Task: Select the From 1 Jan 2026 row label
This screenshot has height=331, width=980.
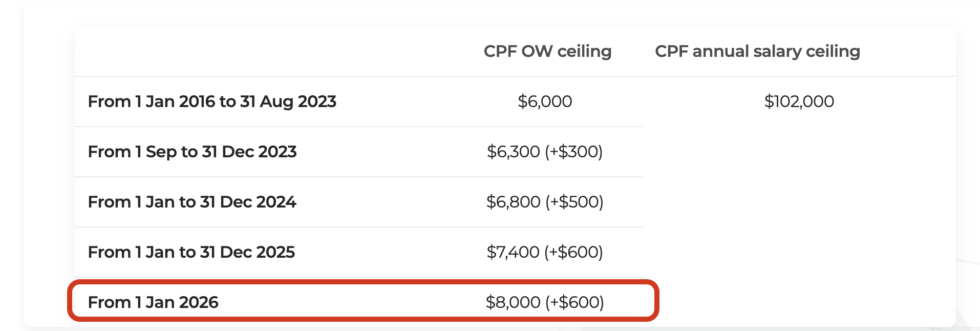Action: (x=153, y=302)
